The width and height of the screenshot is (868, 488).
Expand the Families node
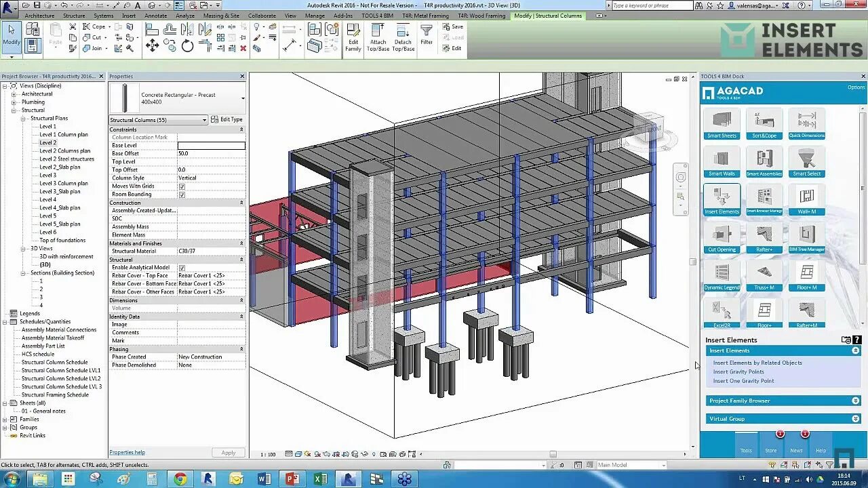(5, 420)
